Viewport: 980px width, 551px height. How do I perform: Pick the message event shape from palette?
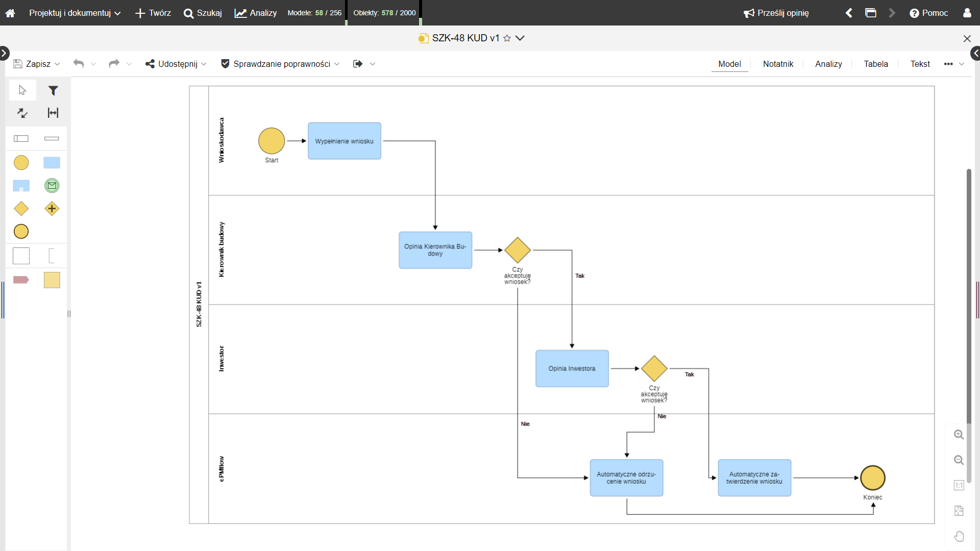click(x=52, y=186)
